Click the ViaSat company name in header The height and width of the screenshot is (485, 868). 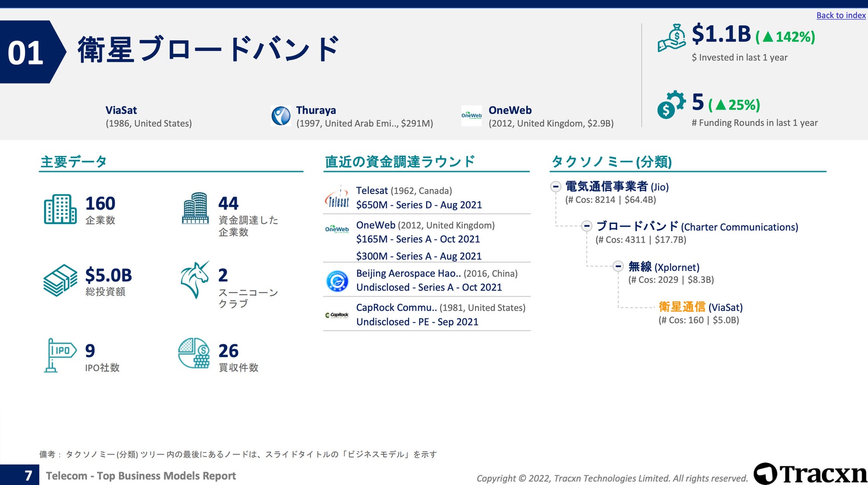[121, 110]
